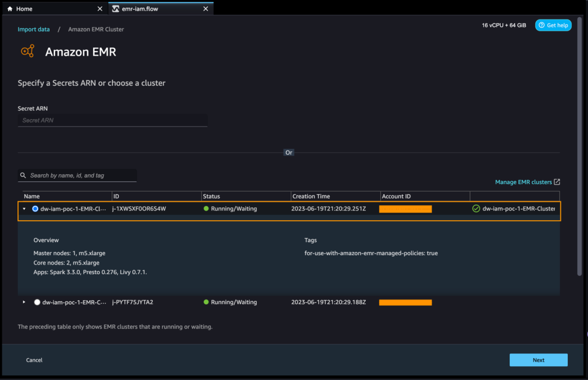This screenshot has width=588, height=380.
Task: Click the Amazon EMR Cluster breadcrumb text
Action: tap(96, 29)
